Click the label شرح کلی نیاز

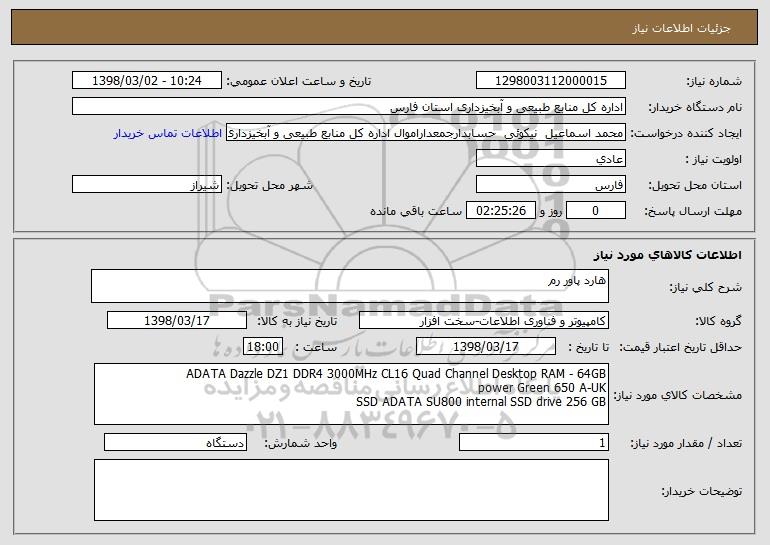coord(706,287)
